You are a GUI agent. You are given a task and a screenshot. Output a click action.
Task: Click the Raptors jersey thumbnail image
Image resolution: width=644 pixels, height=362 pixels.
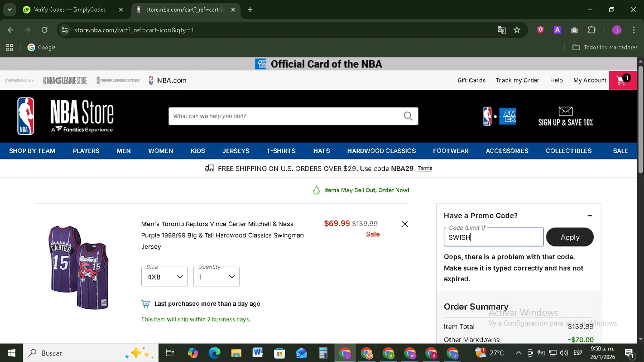79,267
